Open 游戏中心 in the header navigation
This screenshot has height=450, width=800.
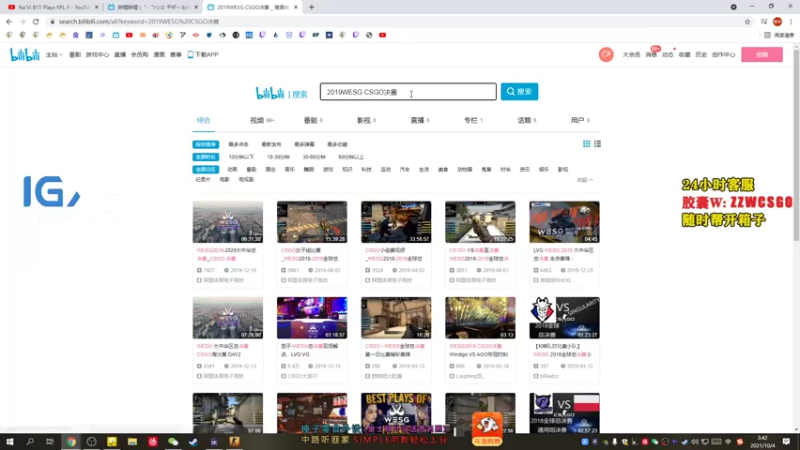97,55
